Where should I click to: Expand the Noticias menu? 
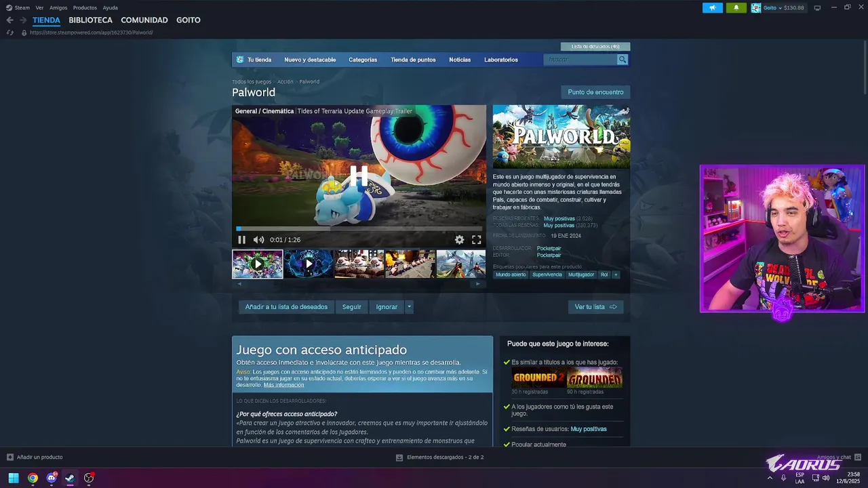pyautogui.click(x=460, y=60)
